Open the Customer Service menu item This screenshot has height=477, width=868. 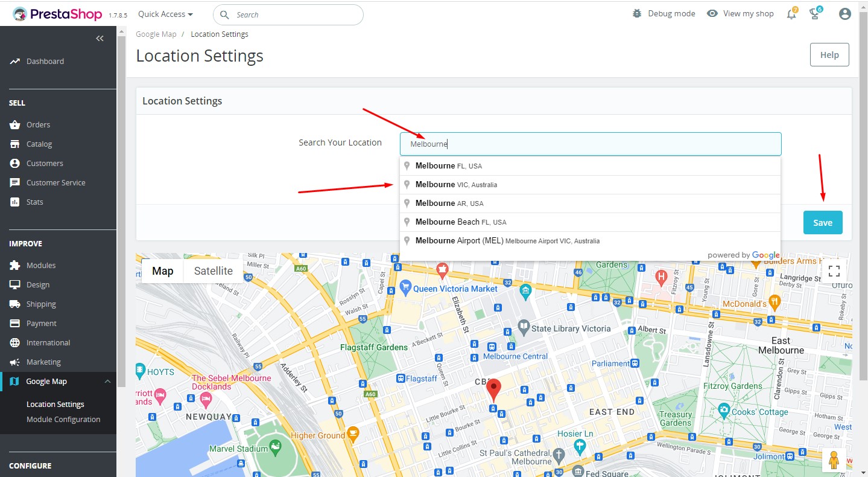(x=56, y=182)
